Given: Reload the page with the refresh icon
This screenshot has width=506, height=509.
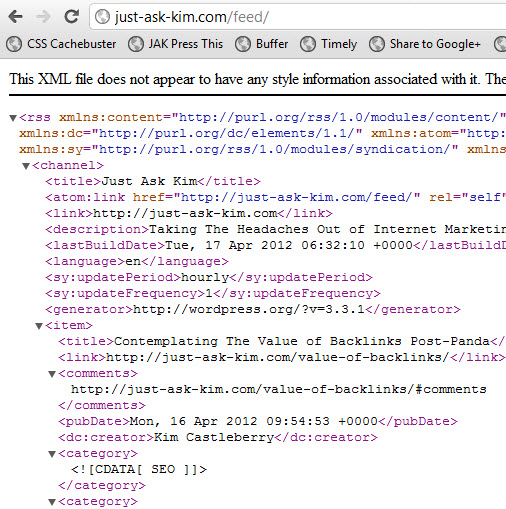Looking at the screenshot, I should [71, 16].
